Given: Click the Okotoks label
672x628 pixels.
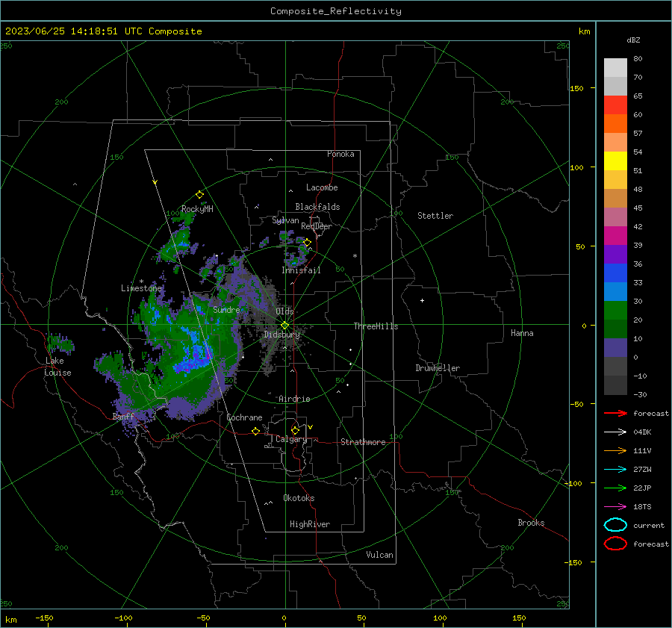Looking at the screenshot, I should coord(299,498).
